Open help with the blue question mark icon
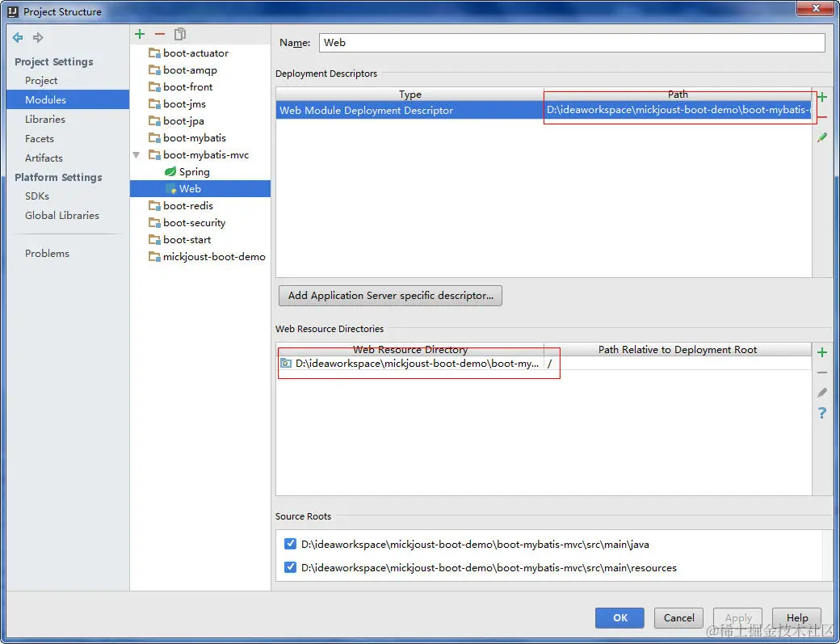Image resolution: width=840 pixels, height=644 pixels. tap(822, 413)
